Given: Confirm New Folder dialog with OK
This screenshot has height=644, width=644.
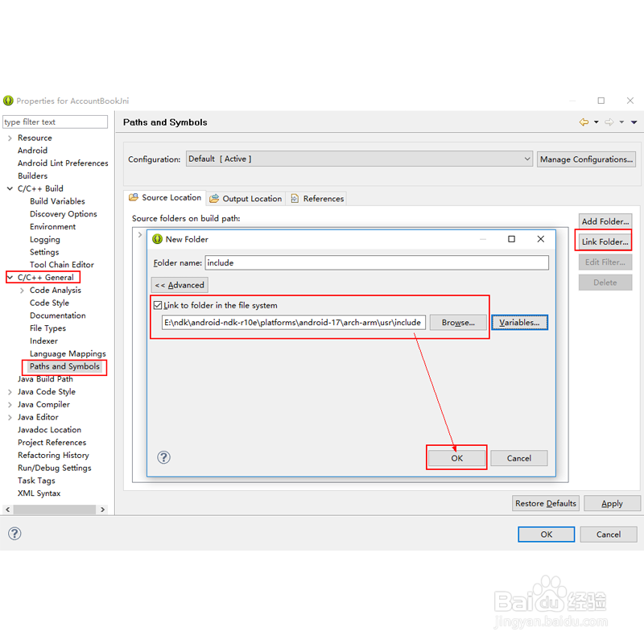Looking at the screenshot, I should (x=456, y=458).
